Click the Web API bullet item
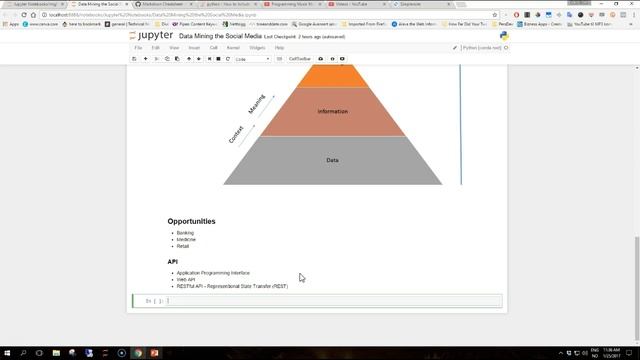The width and height of the screenshot is (640, 360). 186,280
